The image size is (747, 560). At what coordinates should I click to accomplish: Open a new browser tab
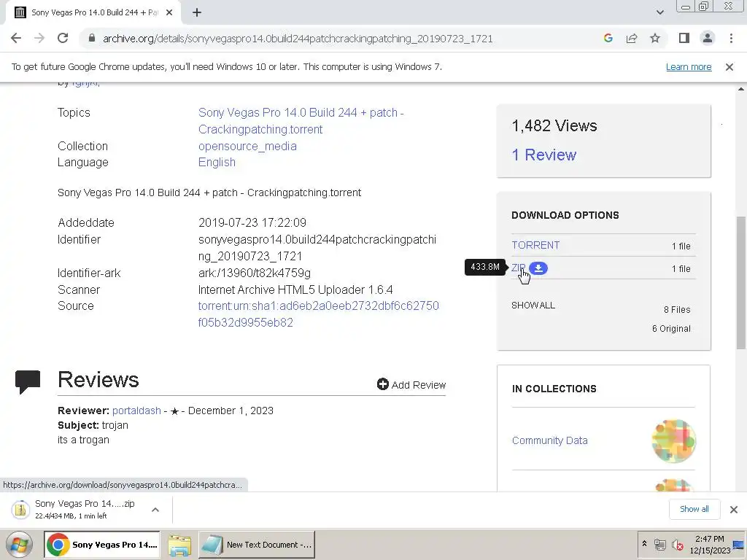pyautogui.click(x=197, y=13)
